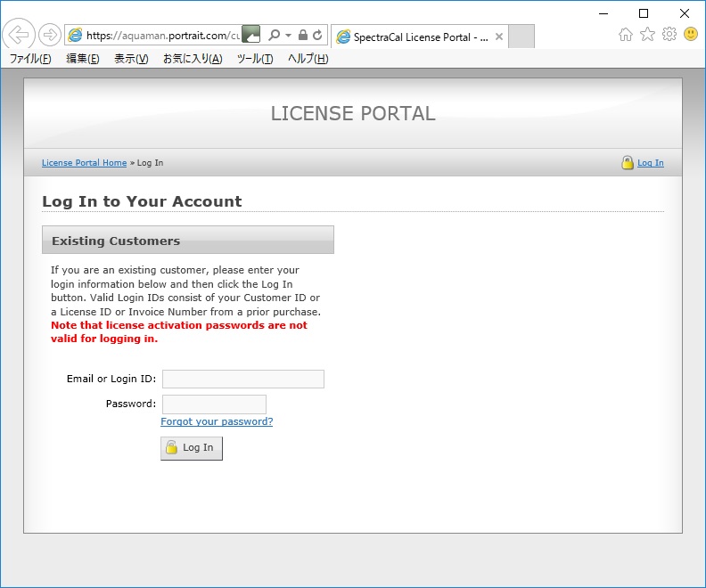This screenshot has width=706, height=588.
Task: Open the Tools gear icon
Action: [669, 35]
